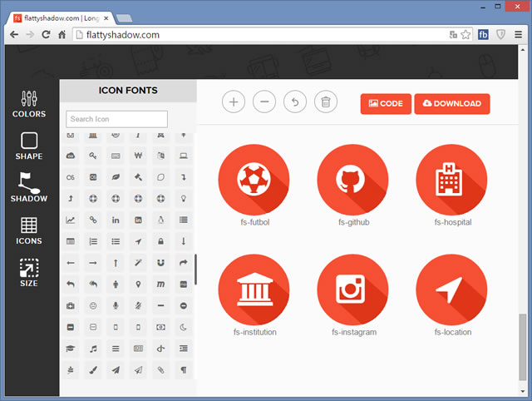The width and height of the screenshot is (532, 401).
Task: Select the padlock icon in the icon grid
Action: pos(160,241)
